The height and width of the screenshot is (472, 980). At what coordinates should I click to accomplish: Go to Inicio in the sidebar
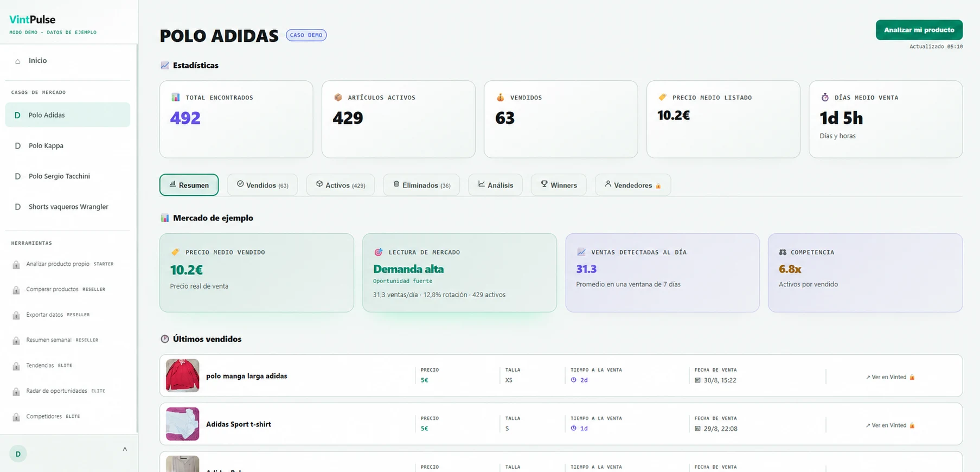[68, 61]
